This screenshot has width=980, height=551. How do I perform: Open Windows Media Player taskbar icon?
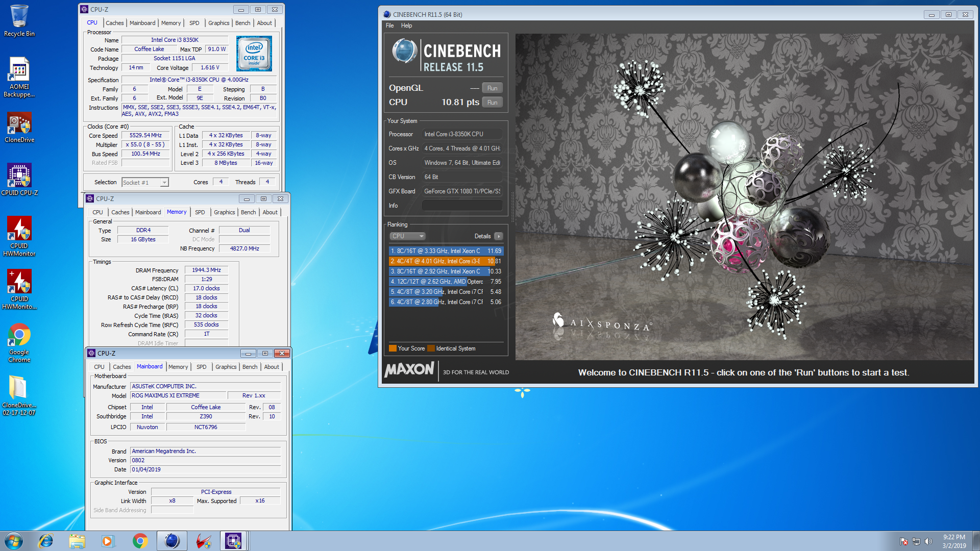(108, 541)
